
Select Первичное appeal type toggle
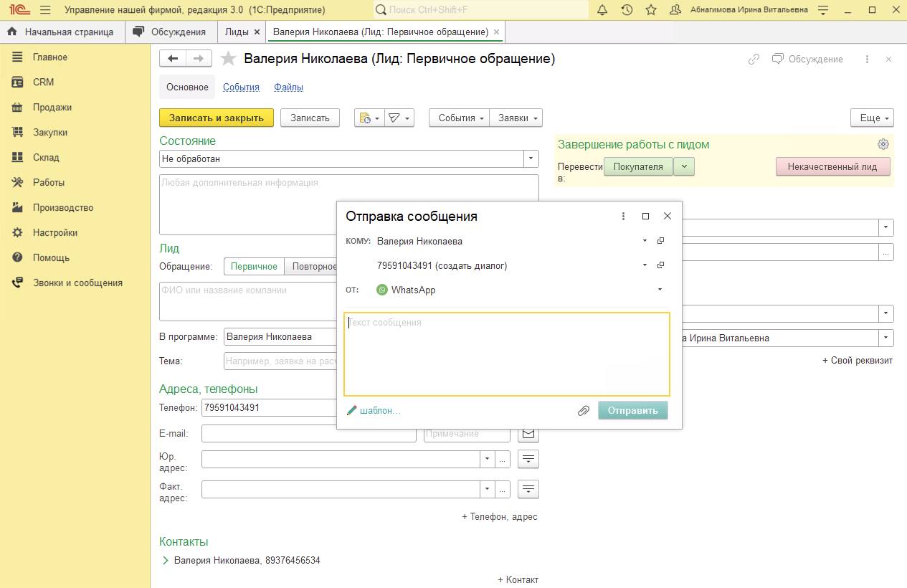[x=254, y=267]
